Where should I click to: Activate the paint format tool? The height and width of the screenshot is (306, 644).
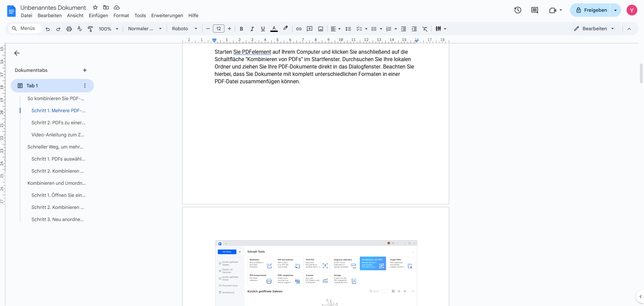coord(90,29)
